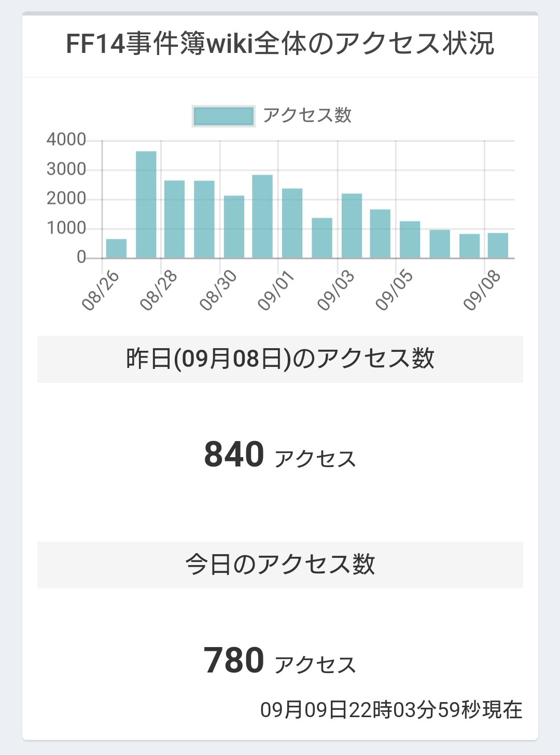Toggle the アクセス数 legend color box
Screen dimensions: 560x755
click(x=223, y=116)
